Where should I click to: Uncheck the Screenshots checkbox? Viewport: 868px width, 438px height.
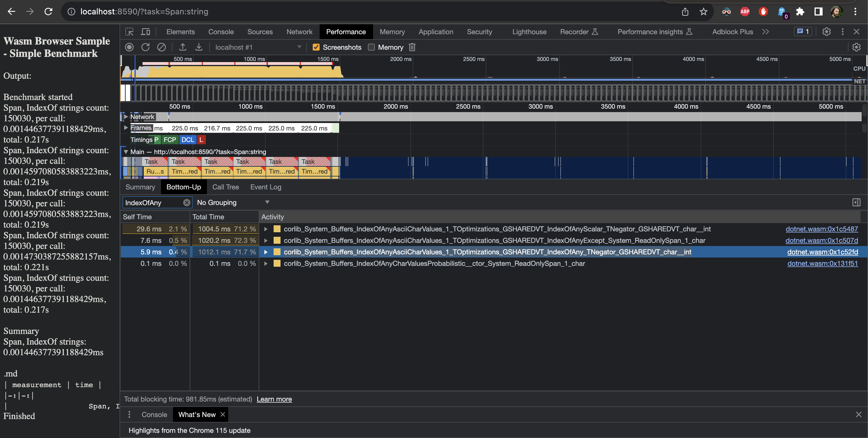pyautogui.click(x=316, y=47)
